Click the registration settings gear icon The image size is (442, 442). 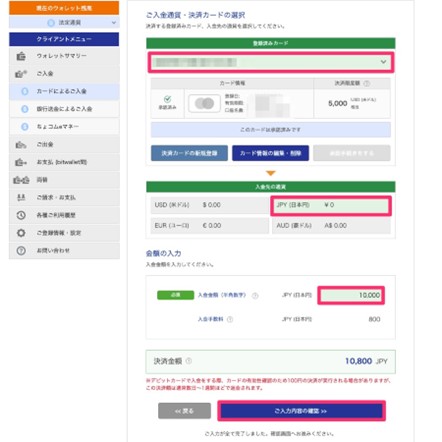tap(21, 233)
